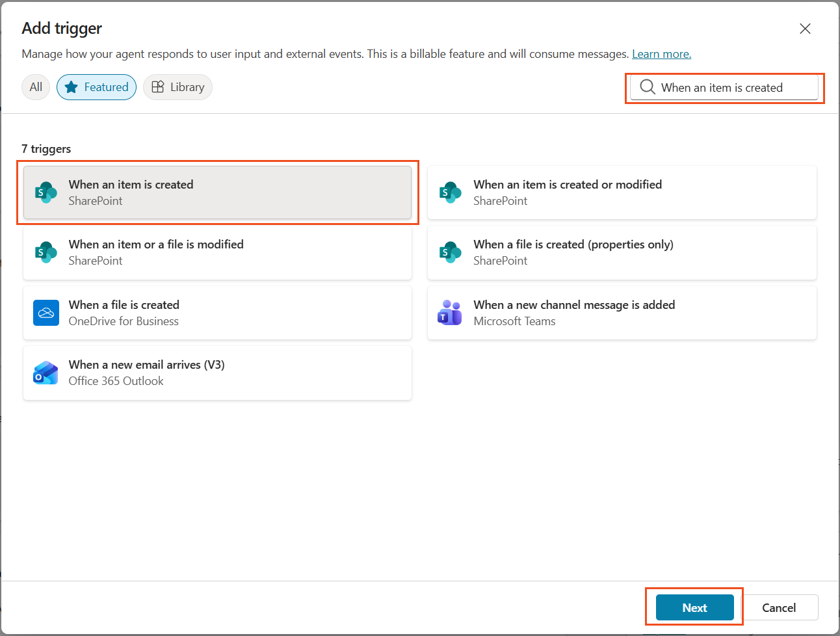This screenshot has height=636, width=840.
Task: Click the OneDrive for Business icon
Action: [x=46, y=312]
